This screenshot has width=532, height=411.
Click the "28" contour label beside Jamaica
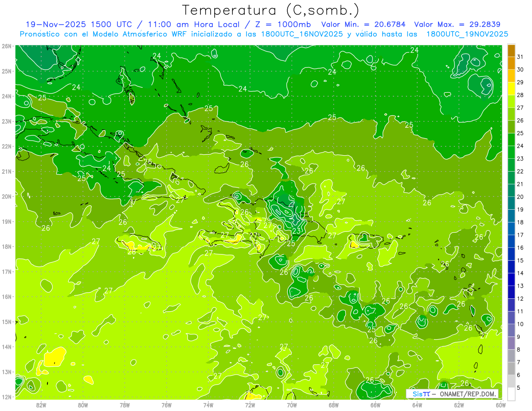(x=132, y=252)
